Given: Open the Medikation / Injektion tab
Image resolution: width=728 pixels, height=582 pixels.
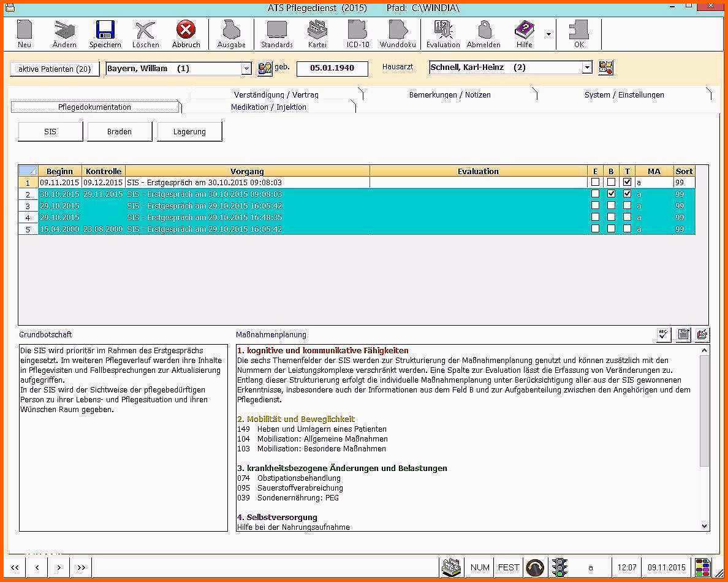Looking at the screenshot, I should 268,107.
